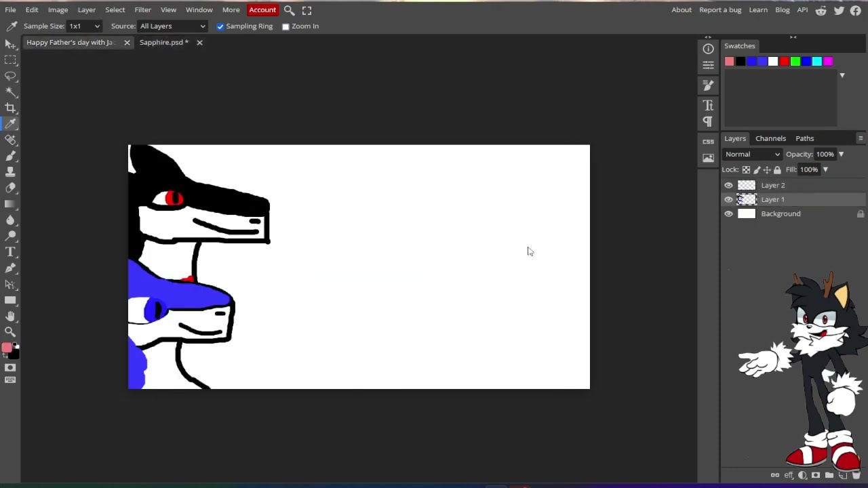The image size is (868, 488).
Task: Select the Rectangle Select tool
Action: click(x=10, y=60)
